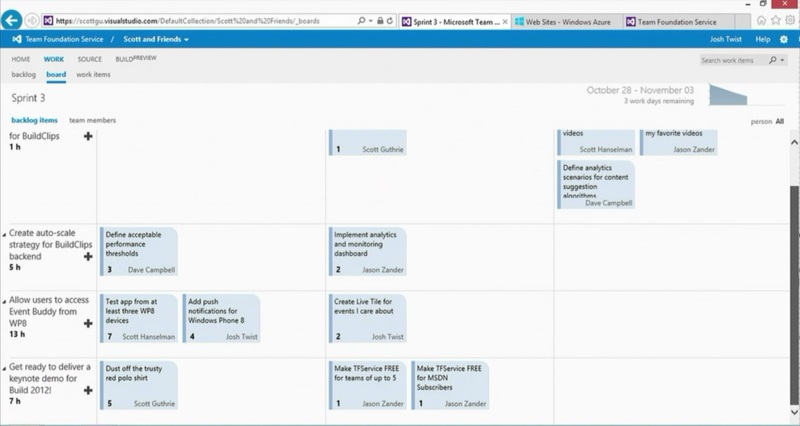Go to the backlog view
The height and width of the screenshot is (426, 800).
(x=23, y=74)
